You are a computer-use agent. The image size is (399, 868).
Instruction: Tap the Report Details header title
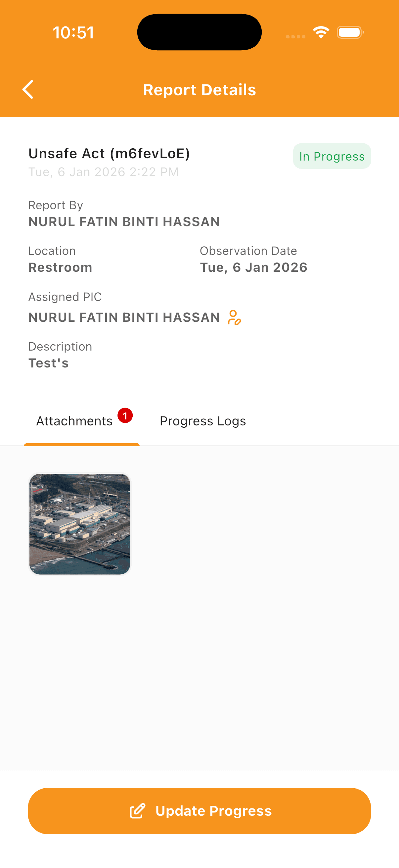pos(199,90)
